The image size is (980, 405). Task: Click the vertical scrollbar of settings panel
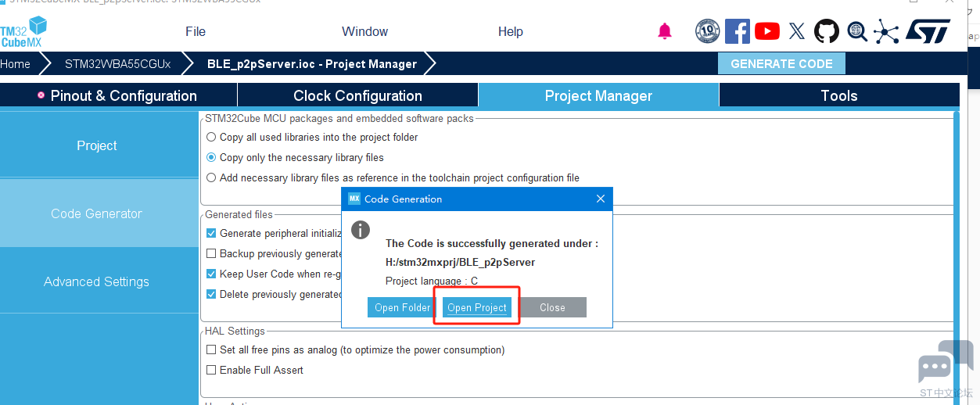tap(956, 258)
